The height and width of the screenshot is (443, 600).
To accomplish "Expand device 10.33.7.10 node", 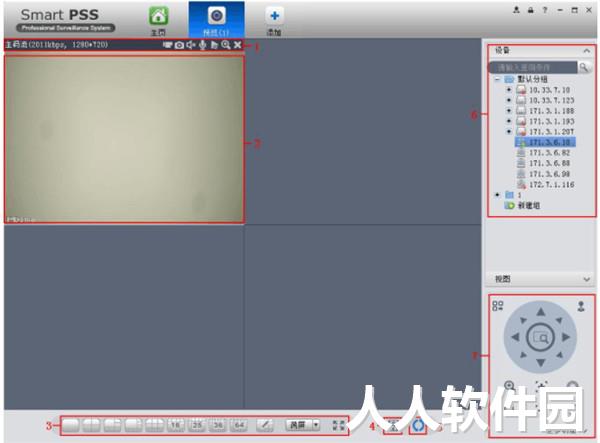I will pos(509,90).
